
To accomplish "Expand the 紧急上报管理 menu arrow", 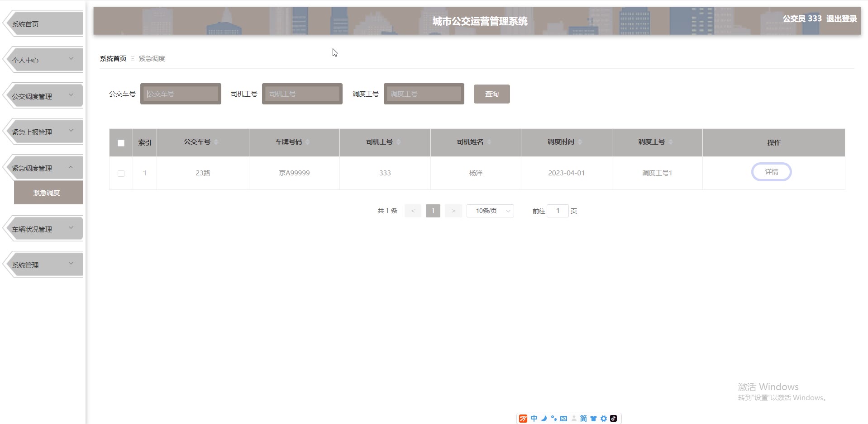I will point(71,131).
